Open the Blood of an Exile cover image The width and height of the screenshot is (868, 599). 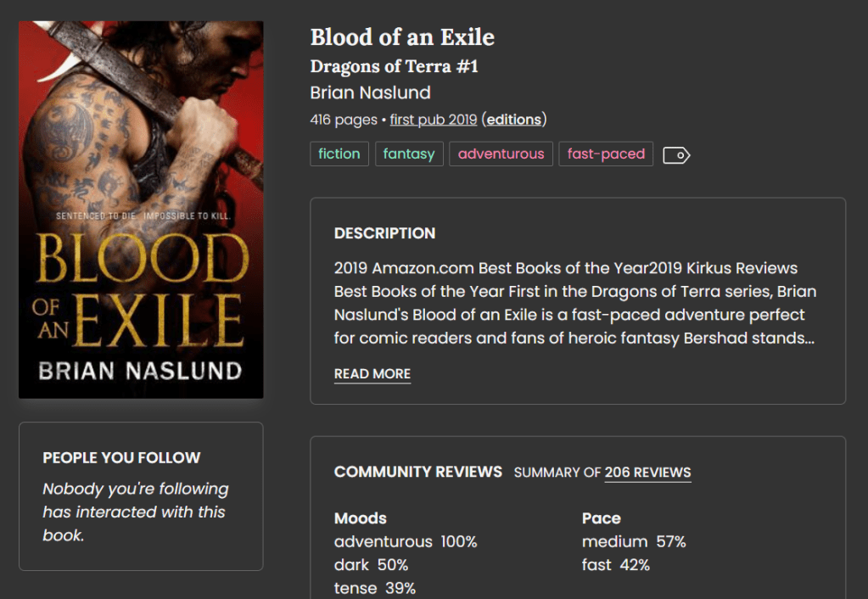(x=141, y=210)
